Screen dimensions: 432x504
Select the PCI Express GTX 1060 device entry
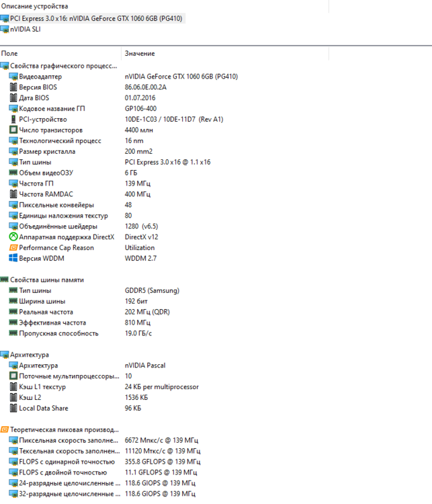(93, 19)
